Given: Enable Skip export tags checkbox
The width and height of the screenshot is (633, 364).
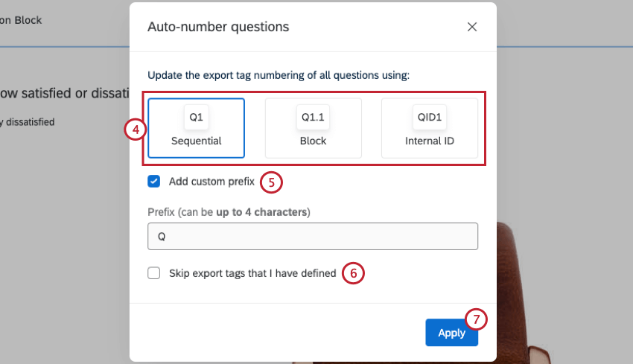Looking at the screenshot, I should click(154, 273).
